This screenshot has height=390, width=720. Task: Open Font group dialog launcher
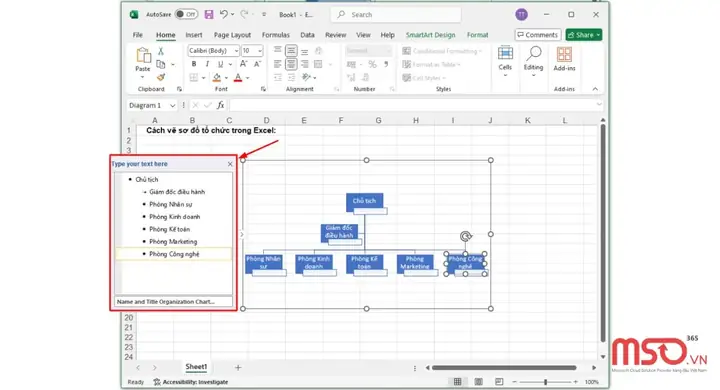[x=263, y=89]
